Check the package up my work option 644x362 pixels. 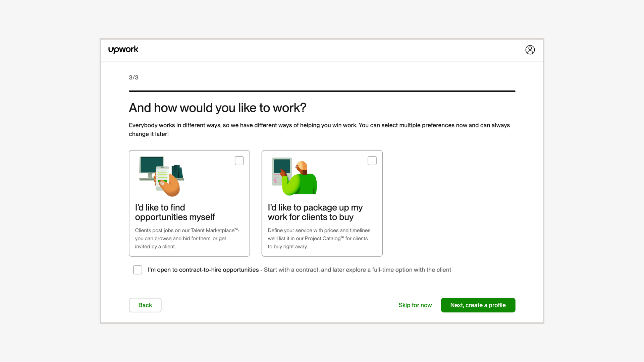[372, 161]
